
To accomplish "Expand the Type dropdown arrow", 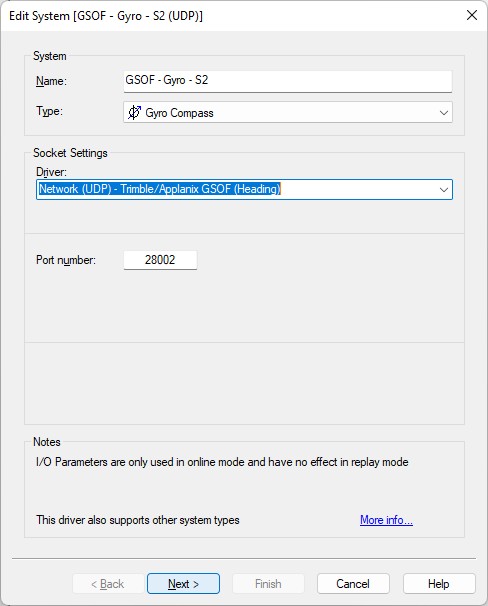I will tap(444, 113).
